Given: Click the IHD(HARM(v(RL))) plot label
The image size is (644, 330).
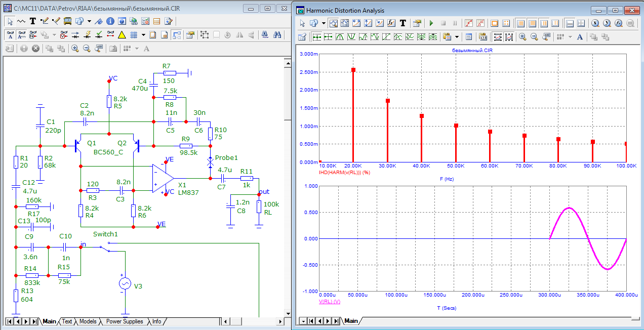Looking at the screenshot, I should 344,173.
